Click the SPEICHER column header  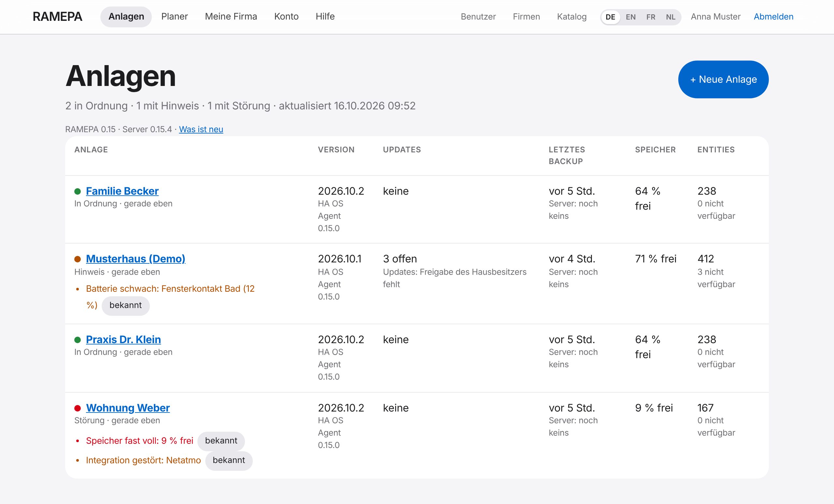pos(655,149)
